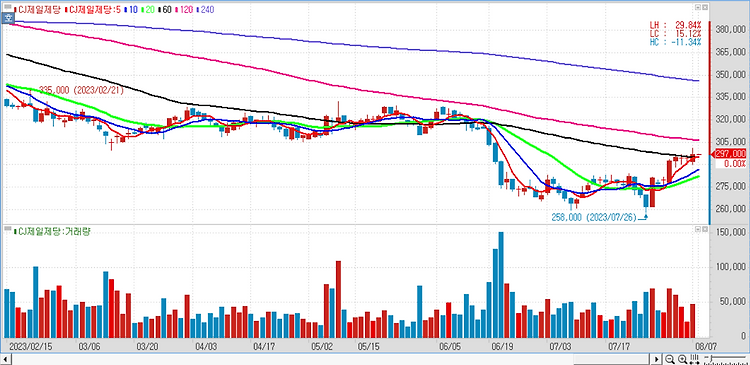The height and width of the screenshot is (365, 750).
Task: Click the 365,000 price axis label
Action: click(x=731, y=52)
